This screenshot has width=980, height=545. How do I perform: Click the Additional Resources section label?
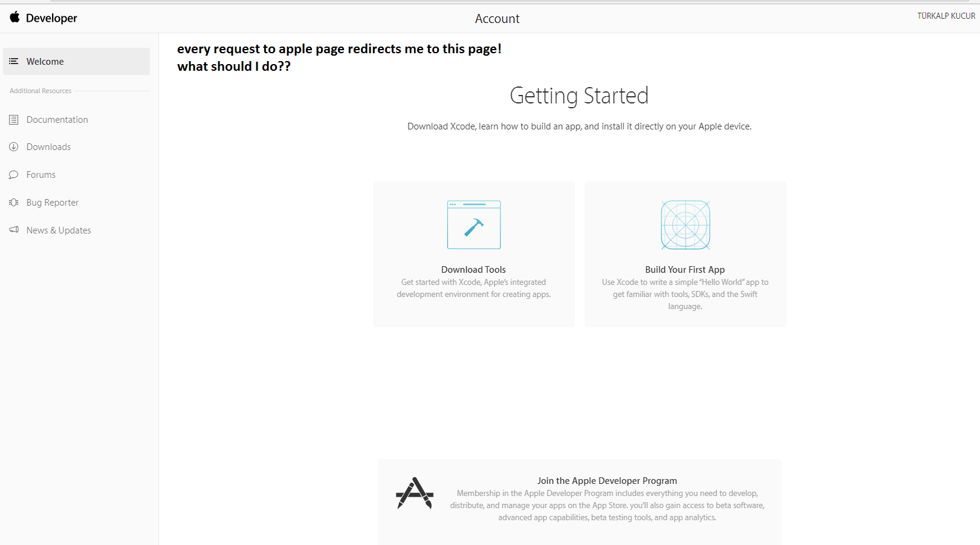tap(41, 91)
